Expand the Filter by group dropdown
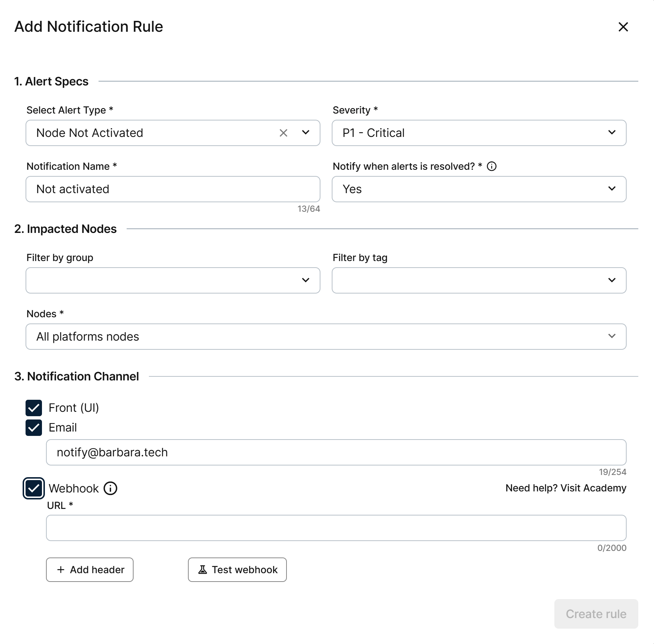 (173, 280)
